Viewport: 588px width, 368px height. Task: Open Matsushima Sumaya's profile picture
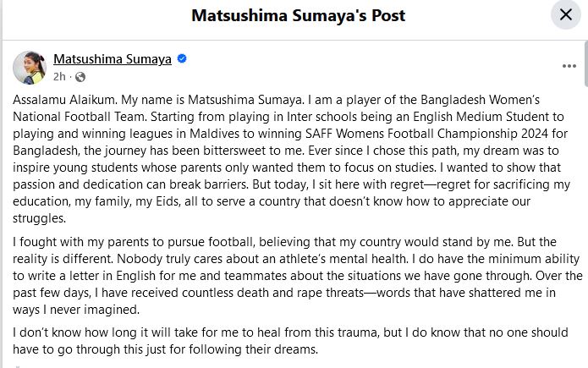(30, 67)
